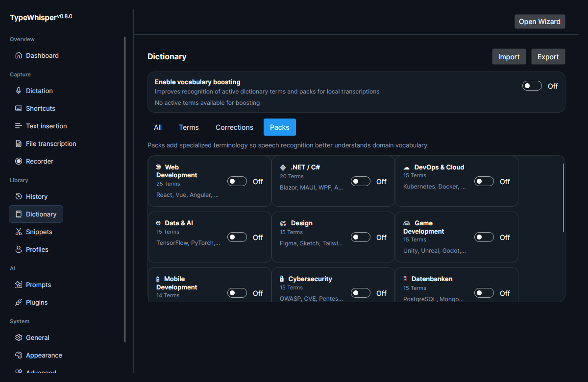Toggle the Cybersecurity pack on

click(361, 293)
